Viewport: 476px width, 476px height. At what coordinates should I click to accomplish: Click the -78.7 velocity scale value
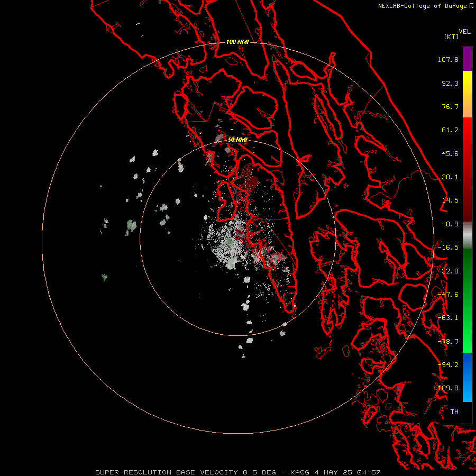(x=448, y=342)
